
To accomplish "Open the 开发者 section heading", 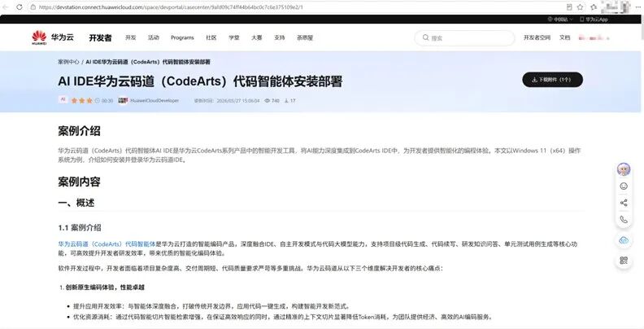I will pos(100,37).
